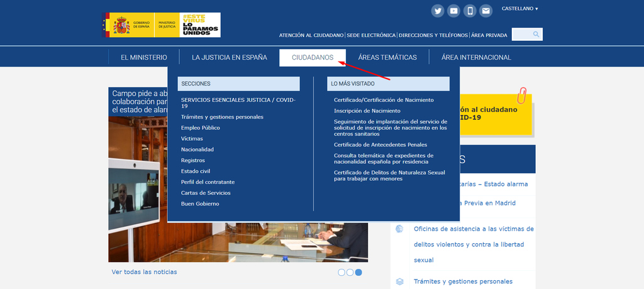This screenshot has width=644, height=289.
Task: Click the email envelope icon
Action: [x=486, y=11]
